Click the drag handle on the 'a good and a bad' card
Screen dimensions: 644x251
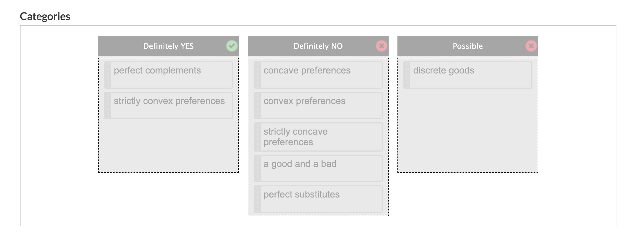click(x=258, y=168)
